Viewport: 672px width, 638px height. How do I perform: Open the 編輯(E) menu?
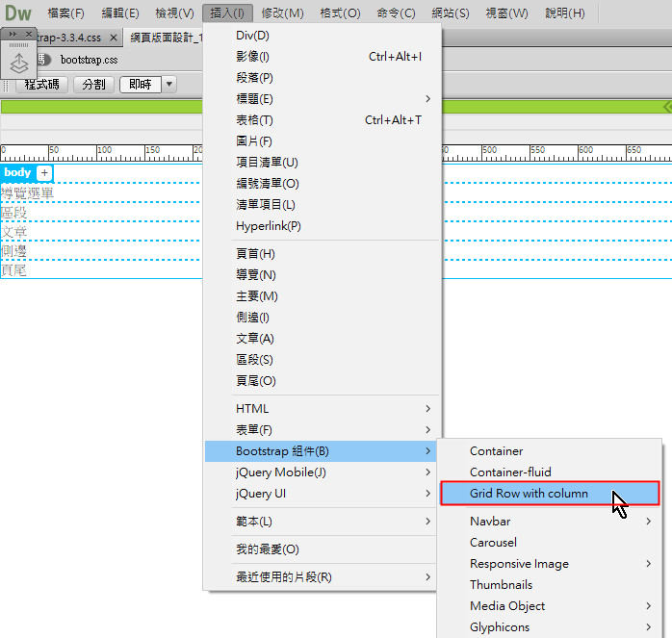pos(120,13)
